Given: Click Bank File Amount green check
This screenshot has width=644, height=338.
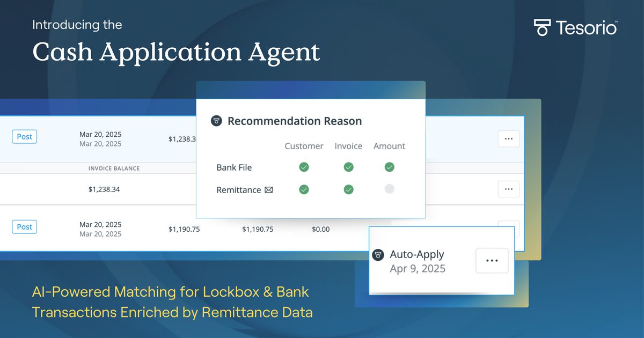Looking at the screenshot, I should point(390,167).
